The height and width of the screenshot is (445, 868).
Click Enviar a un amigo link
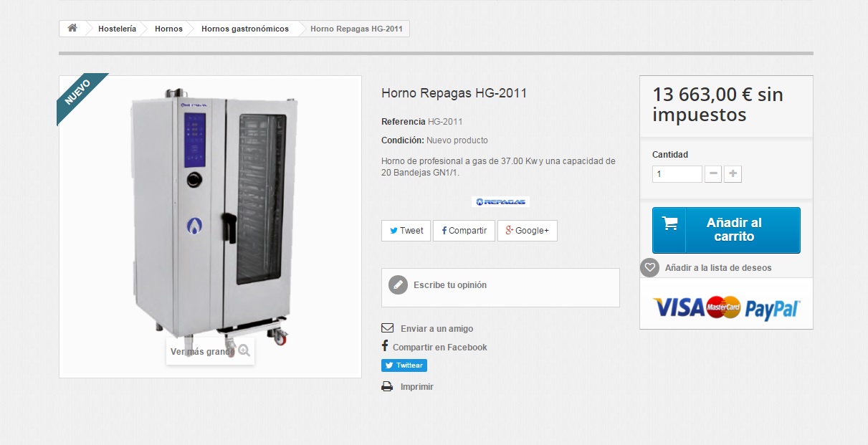click(437, 329)
